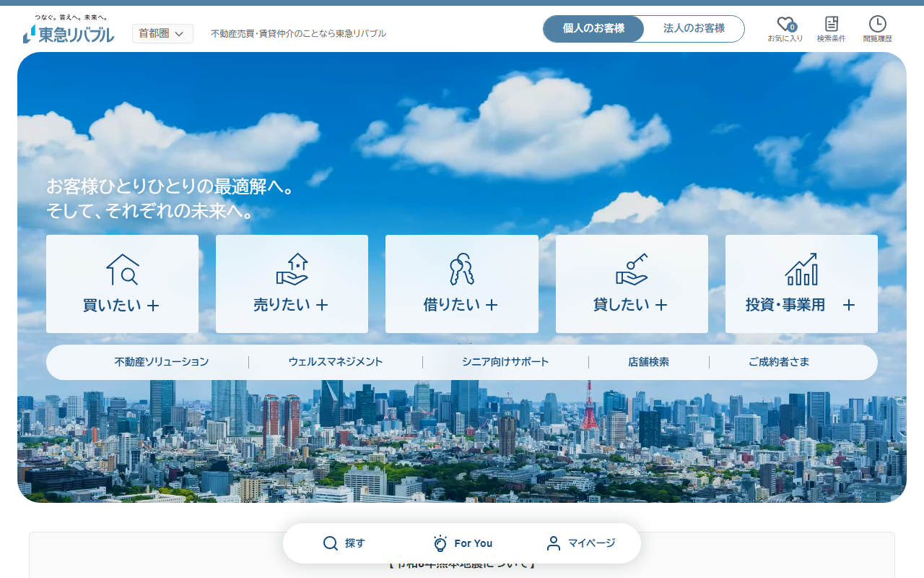Expand the 貸したい plus sign

coord(661,306)
